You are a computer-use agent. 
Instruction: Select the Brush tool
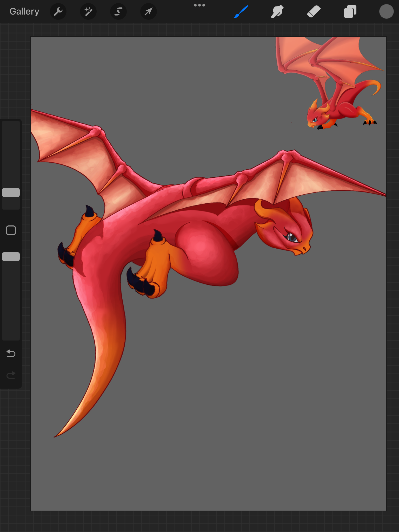tap(241, 11)
